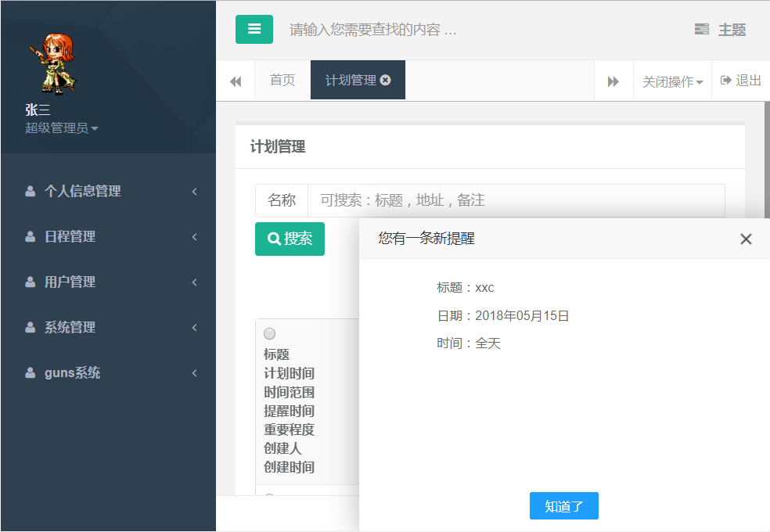Open the 个人信息管理 menu
This screenshot has width=770, height=532.
click(x=109, y=191)
